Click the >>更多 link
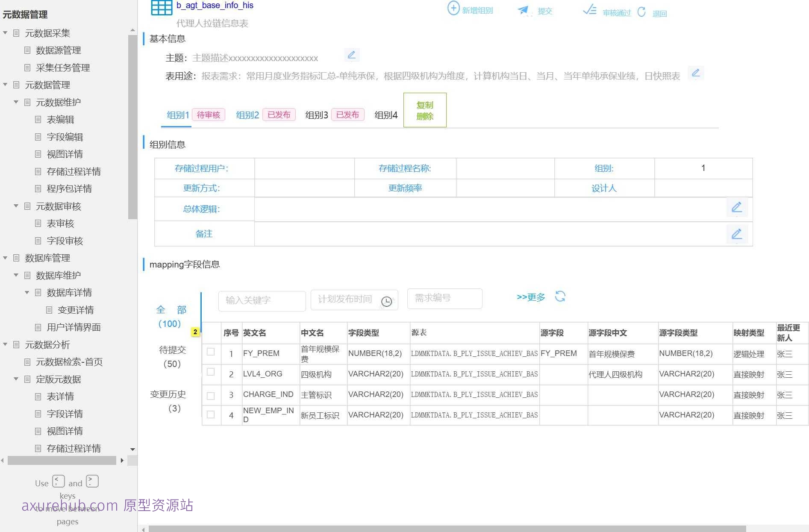This screenshot has height=532, width=809. click(530, 297)
